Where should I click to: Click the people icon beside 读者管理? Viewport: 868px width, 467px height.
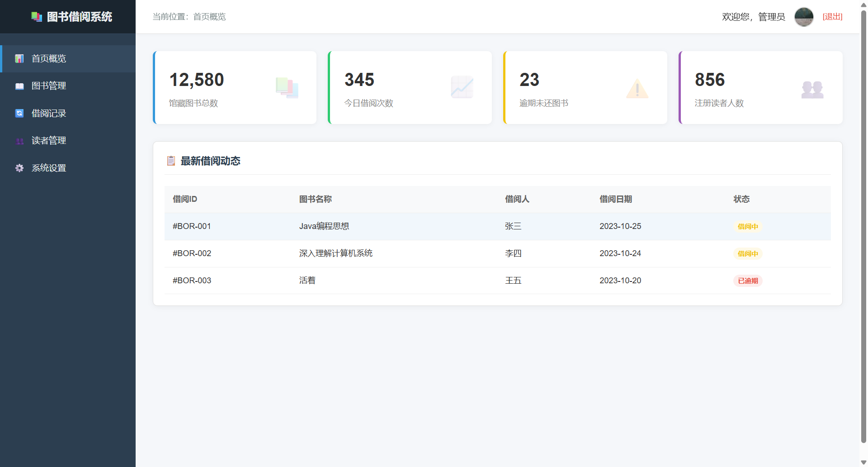point(19,141)
